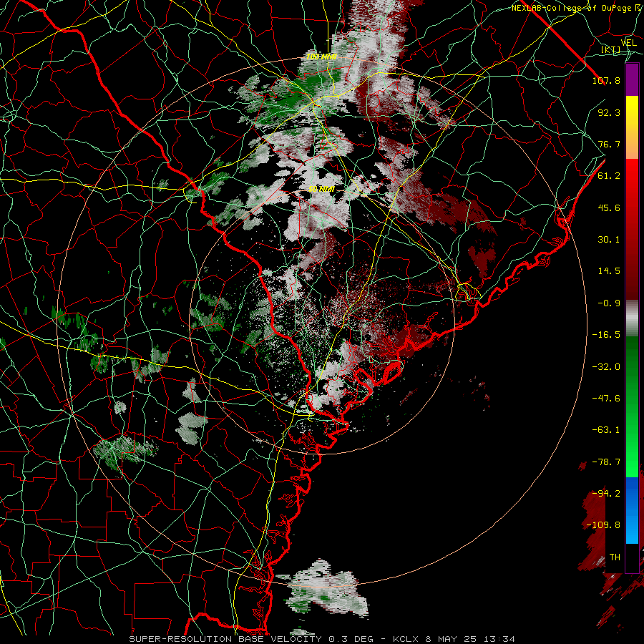Select the -0.9 scale value
Image resolution: width=644 pixels, height=644 pixels.
[x=609, y=303]
